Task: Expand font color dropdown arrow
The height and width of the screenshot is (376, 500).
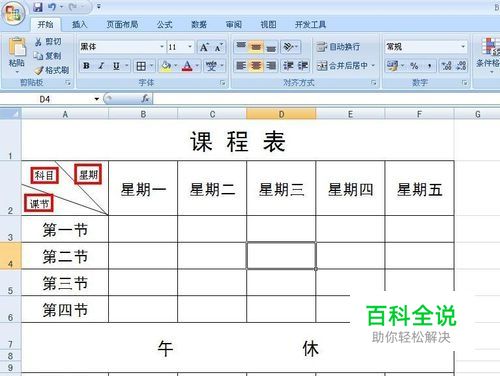Action: (x=197, y=66)
